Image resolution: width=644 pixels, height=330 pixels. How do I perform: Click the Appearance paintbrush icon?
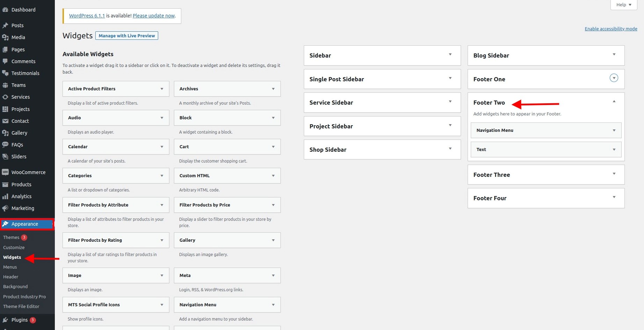[5, 224]
